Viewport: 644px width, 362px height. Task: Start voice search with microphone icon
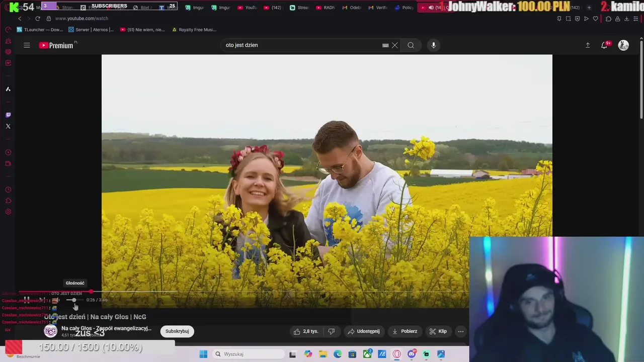[x=434, y=45]
